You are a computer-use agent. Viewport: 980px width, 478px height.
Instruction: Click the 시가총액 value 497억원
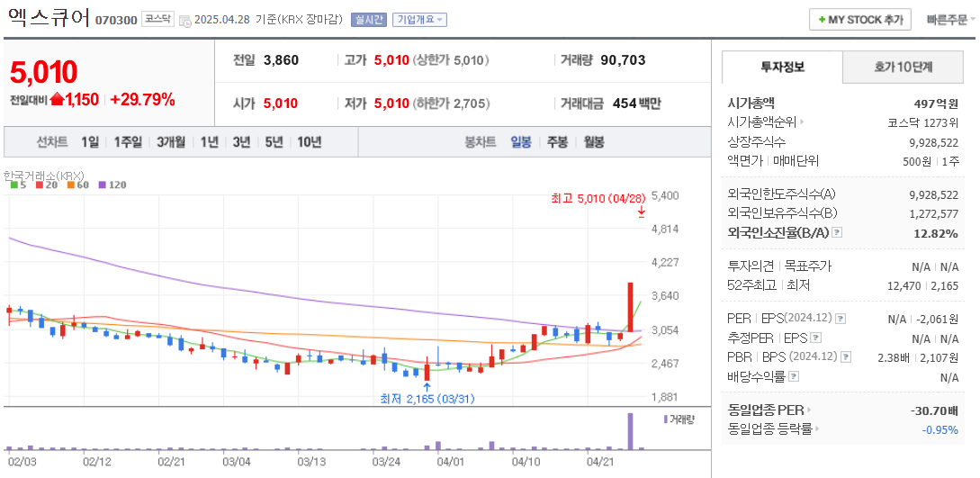[936, 104]
